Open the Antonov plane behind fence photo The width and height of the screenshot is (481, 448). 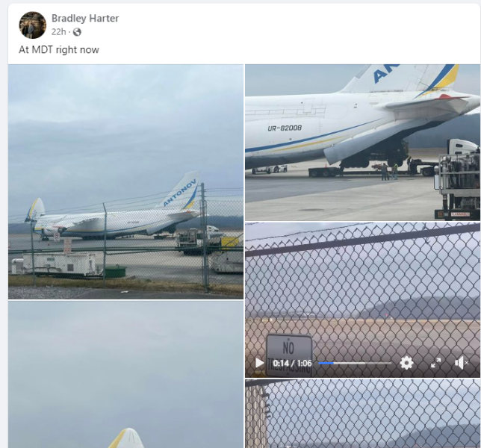125,181
